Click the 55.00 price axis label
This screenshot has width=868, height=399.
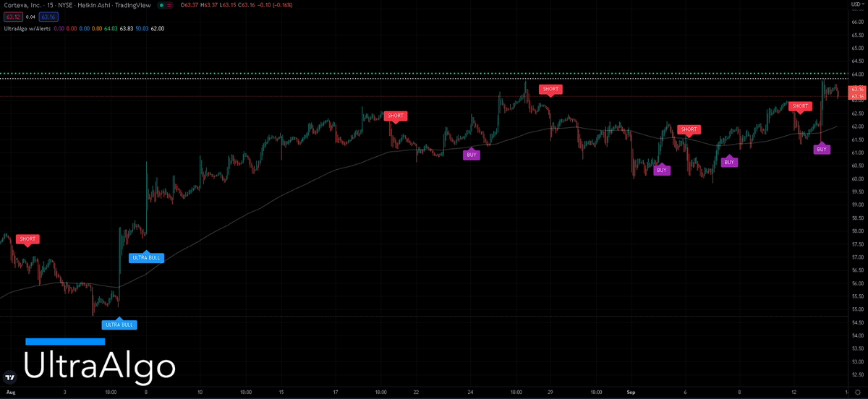856,309
